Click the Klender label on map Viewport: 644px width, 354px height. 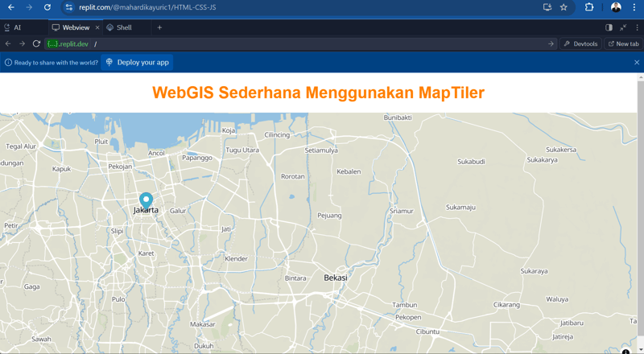point(236,259)
